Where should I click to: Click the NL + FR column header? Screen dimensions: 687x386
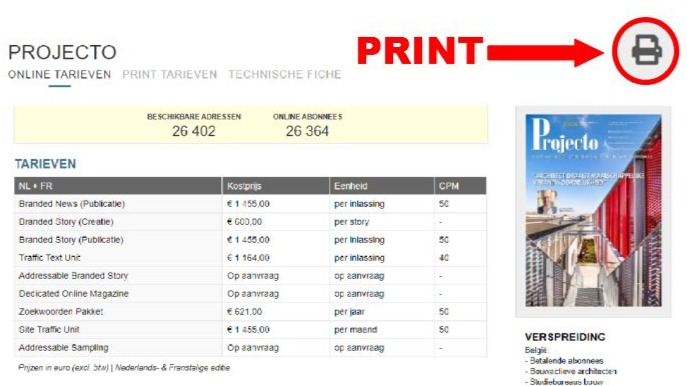point(118,186)
